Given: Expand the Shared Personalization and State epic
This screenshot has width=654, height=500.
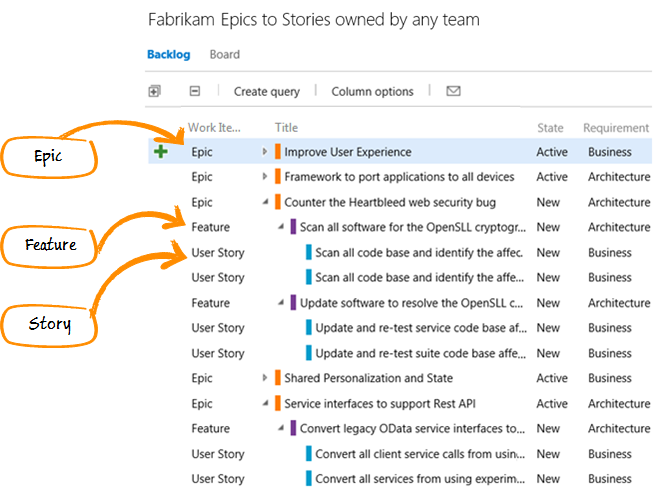Looking at the screenshot, I should (264, 378).
